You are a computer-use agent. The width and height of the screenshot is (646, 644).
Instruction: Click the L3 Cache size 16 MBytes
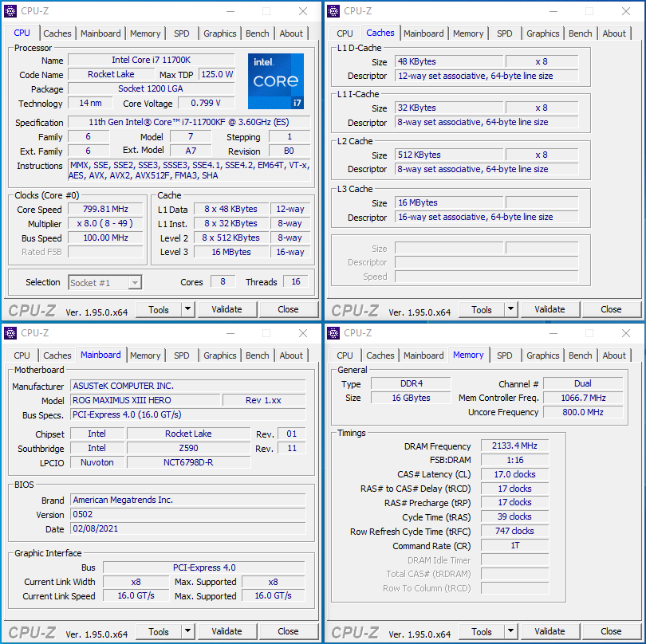(449, 203)
